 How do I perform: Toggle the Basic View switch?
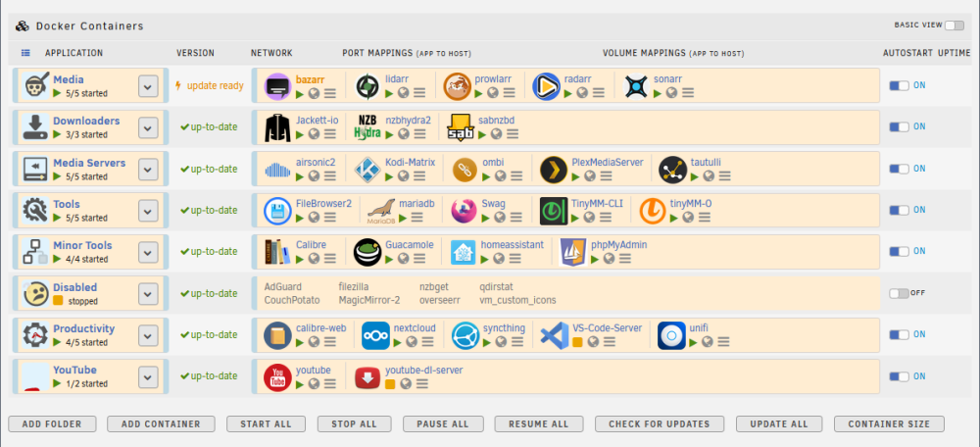[x=954, y=25]
